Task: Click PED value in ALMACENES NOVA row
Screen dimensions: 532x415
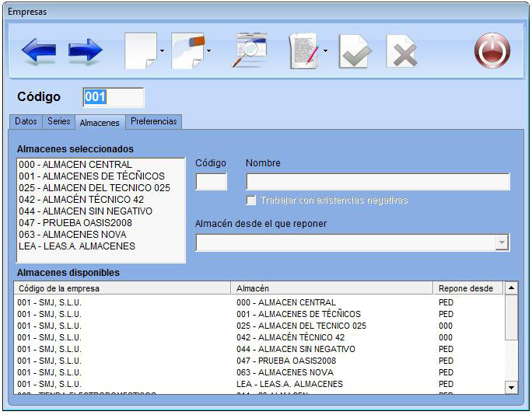Action: (x=446, y=372)
